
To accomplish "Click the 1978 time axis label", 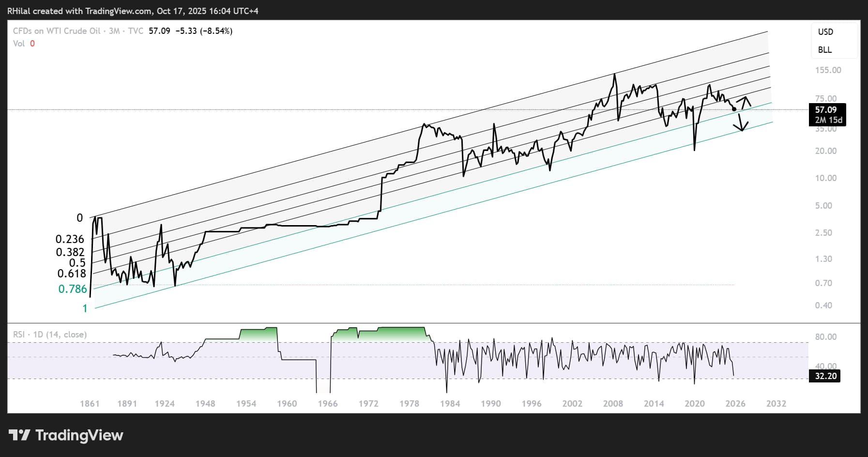I will pyautogui.click(x=409, y=404).
